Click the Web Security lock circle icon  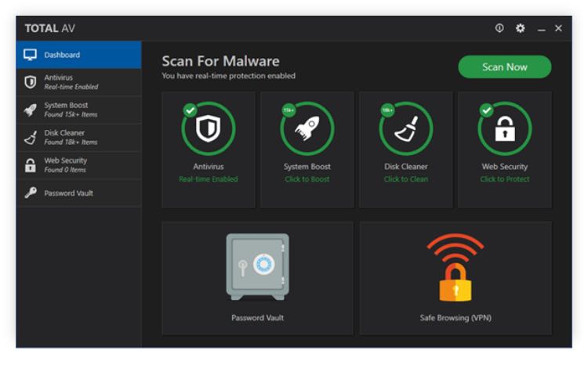(505, 128)
